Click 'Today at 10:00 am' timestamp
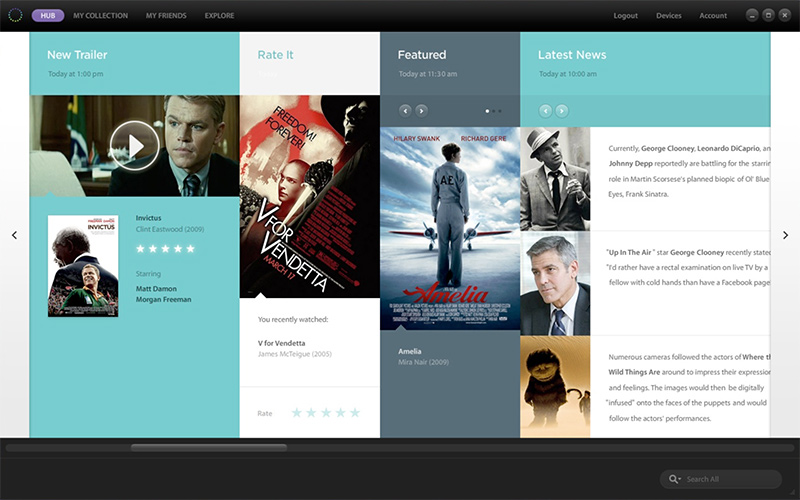Image resolution: width=800 pixels, height=500 pixels. [568, 74]
